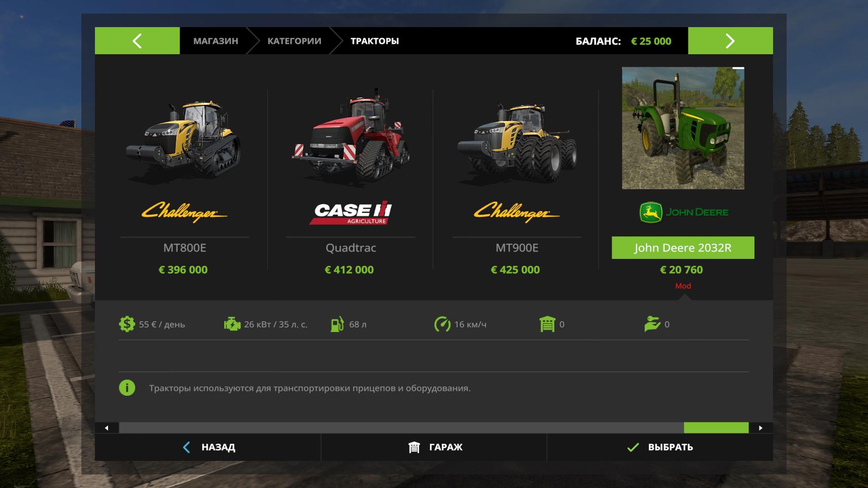This screenshot has width=868, height=488.
Task: Click the engine power icon
Action: point(232,324)
